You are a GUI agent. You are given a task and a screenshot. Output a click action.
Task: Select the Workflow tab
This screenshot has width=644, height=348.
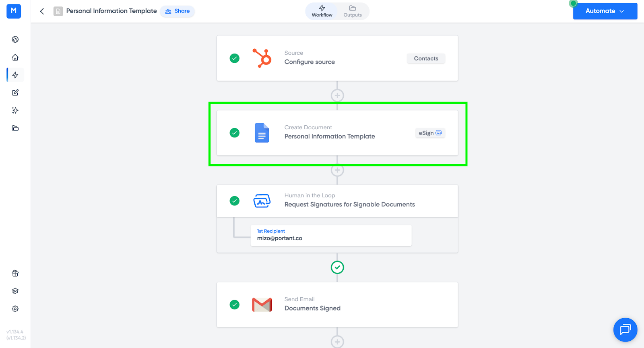322,11
